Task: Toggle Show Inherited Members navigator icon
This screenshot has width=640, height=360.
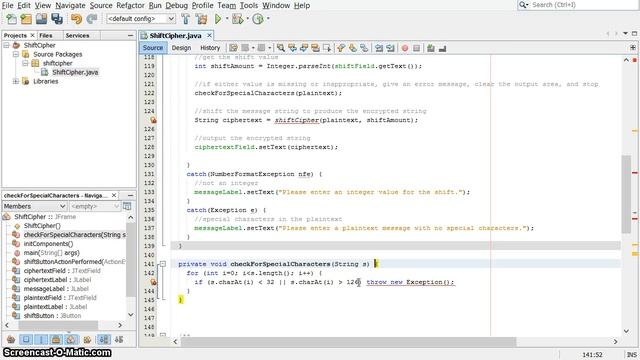Action: pyautogui.click(x=11, y=340)
